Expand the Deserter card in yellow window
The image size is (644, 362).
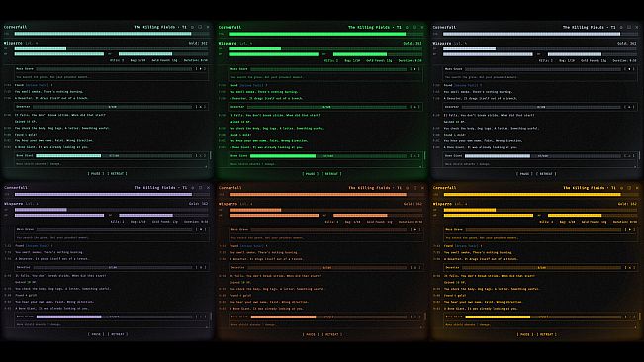pos(629,268)
